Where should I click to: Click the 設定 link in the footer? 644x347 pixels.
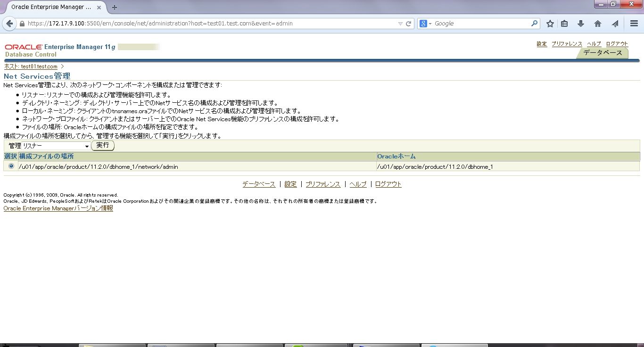(290, 184)
